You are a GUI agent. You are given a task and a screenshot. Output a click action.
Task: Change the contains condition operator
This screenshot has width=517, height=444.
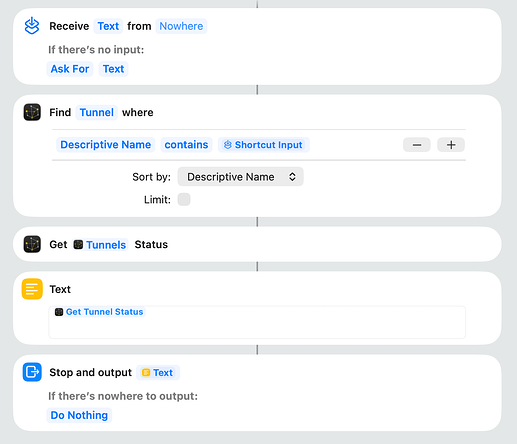point(186,145)
